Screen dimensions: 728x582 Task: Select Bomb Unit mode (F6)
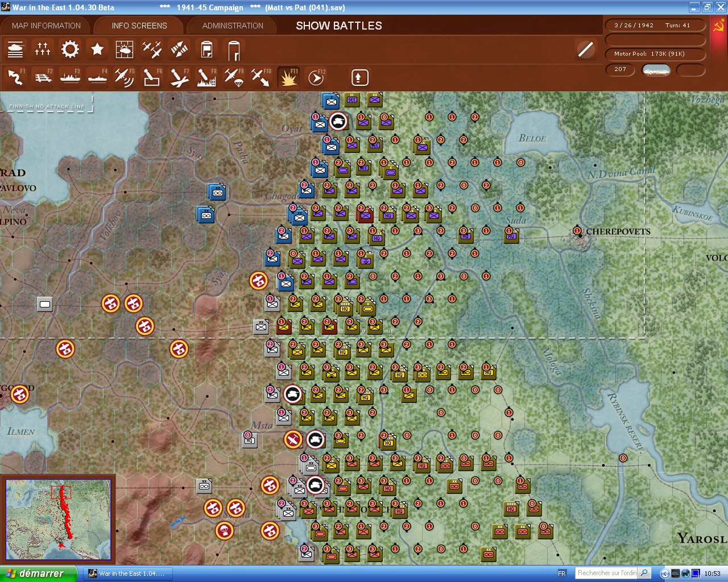pyautogui.click(x=152, y=77)
